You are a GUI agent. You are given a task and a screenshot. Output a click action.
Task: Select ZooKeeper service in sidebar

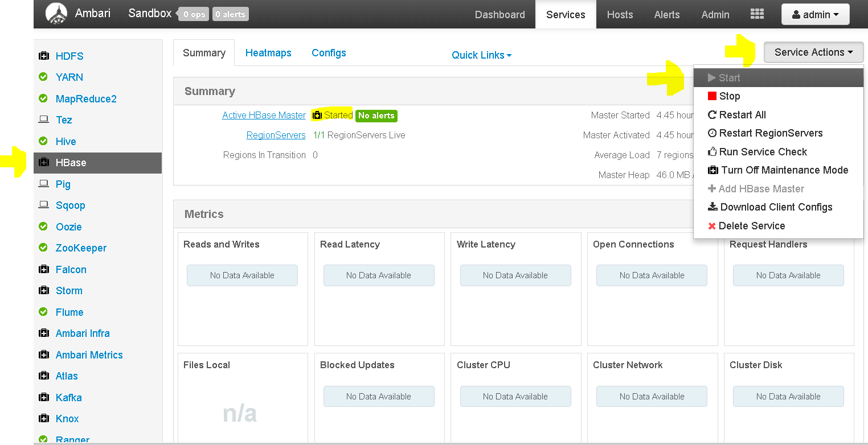pos(81,248)
